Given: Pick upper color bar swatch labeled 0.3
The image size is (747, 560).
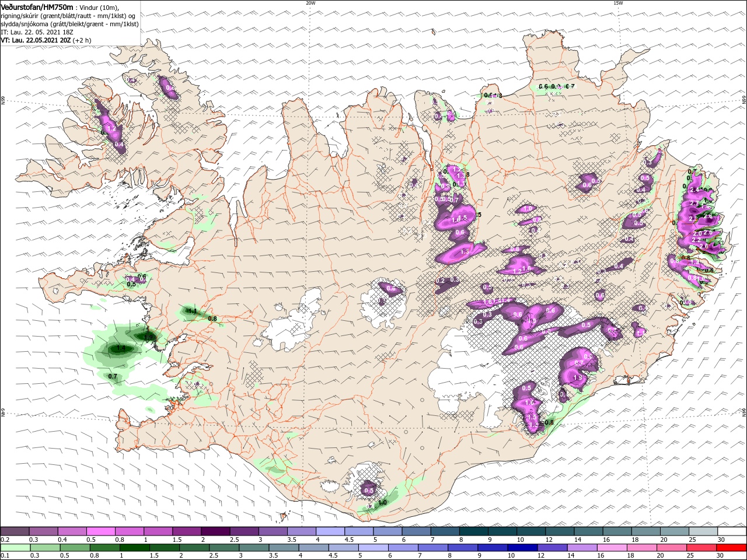Looking at the screenshot, I should coord(44,531).
